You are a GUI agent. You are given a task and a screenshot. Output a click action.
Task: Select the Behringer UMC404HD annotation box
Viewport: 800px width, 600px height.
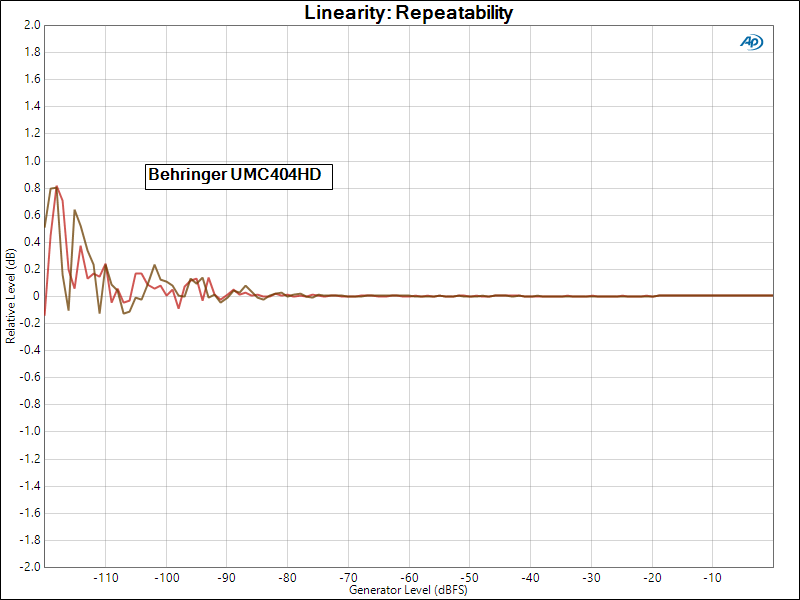[x=239, y=177]
